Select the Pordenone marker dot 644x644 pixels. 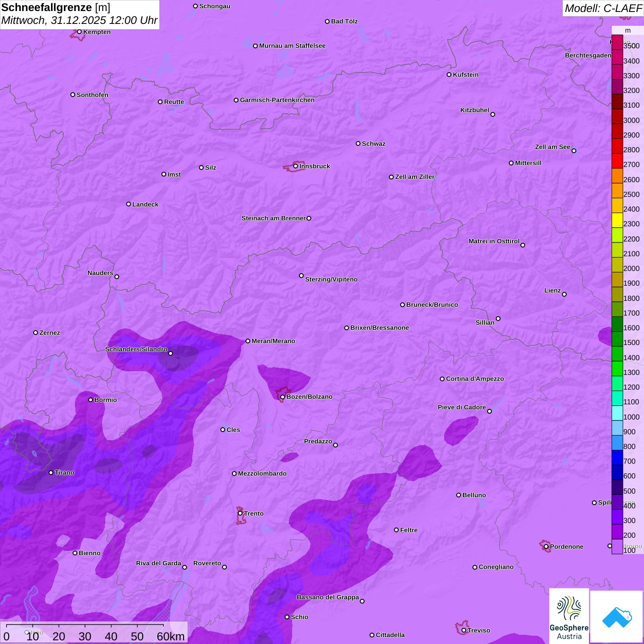546,546
